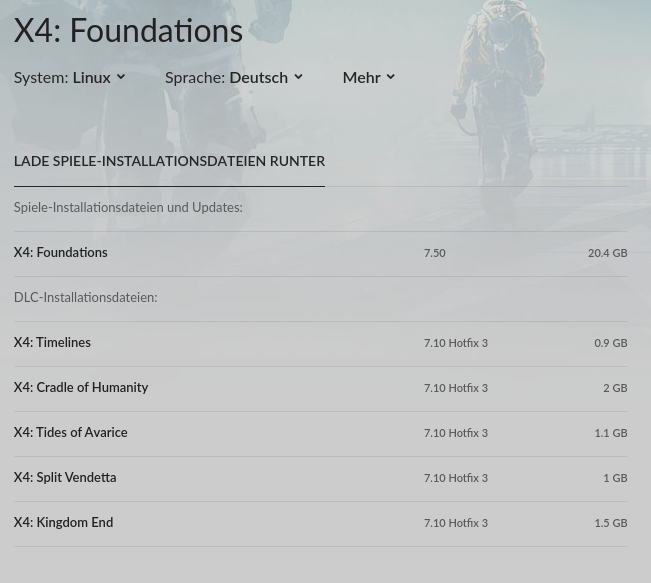The width and height of the screenshot is (651, 583).
Task: Click Cradle of Humanity's 7.10 Hotfix 3 version
Action: pyautogui.click(x=456, y=388)
